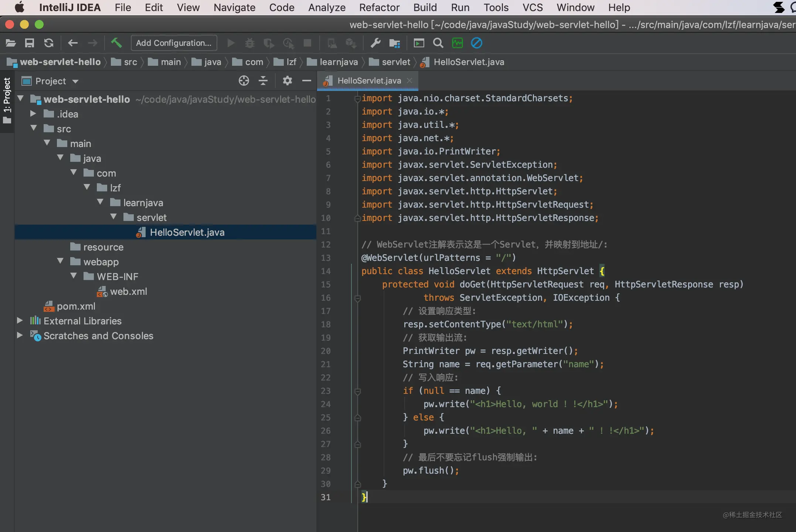Screen dimensions: 796x532
Task: Open the Window menu
Action: click(575, 7)
